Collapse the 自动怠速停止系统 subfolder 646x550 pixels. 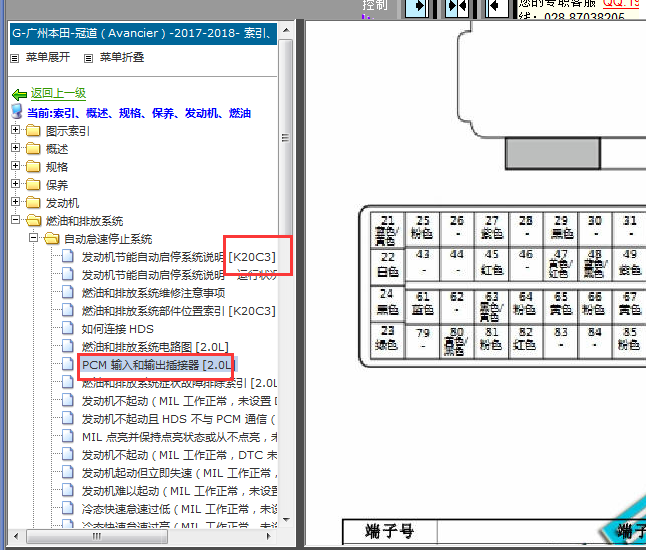click(34, 238)
